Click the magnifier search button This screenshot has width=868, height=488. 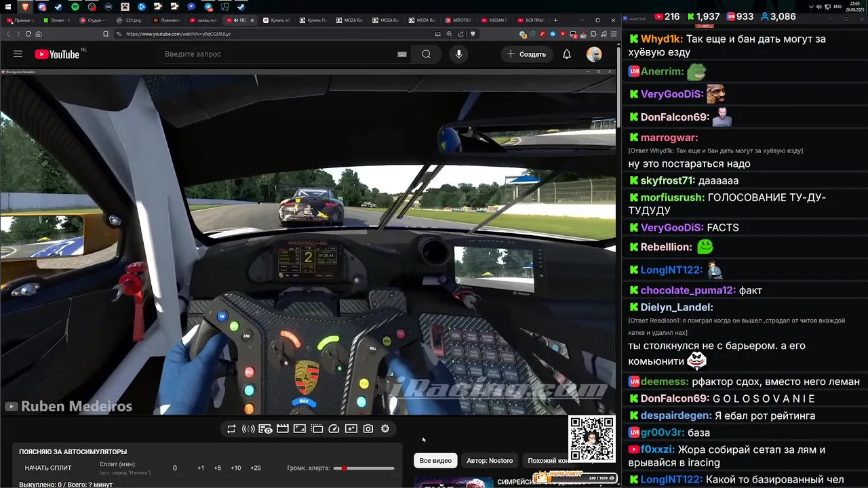pyautogui.click(x=426, y=54)
